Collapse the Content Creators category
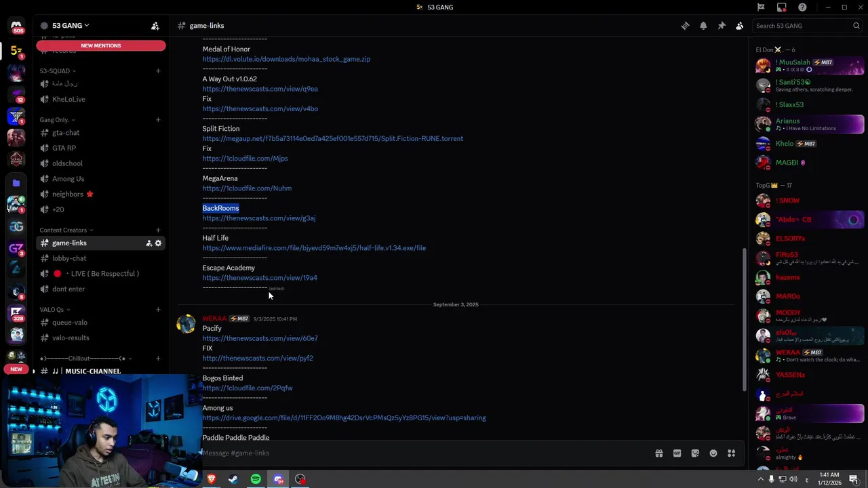 (x=66, y=230)
